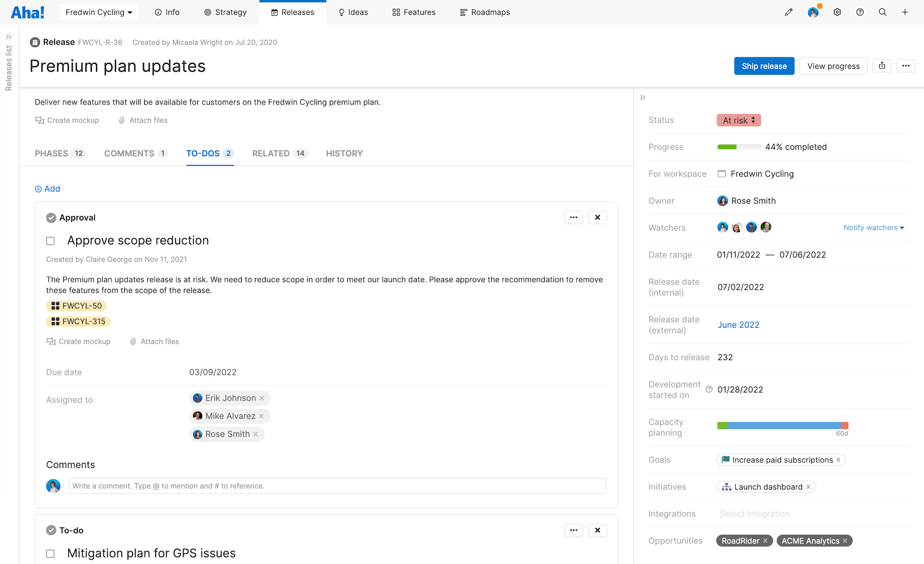Viewport: 924px width, 564px height.
Task: Click the pencil edit icon in top bar
Action: click(789, 12)
